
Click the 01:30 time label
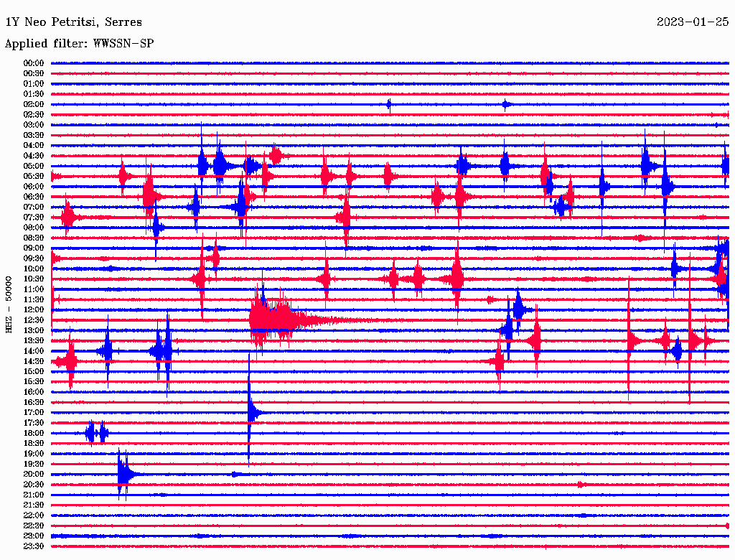coord(33,94)
